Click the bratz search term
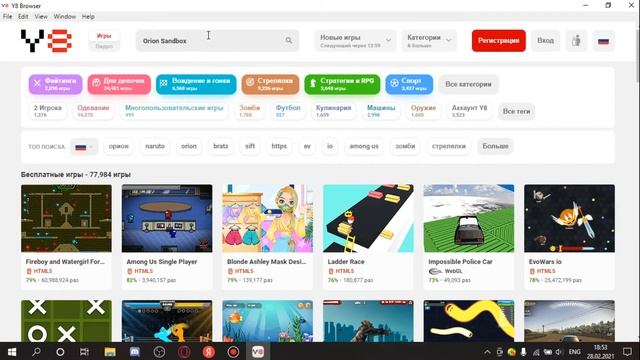This screenshot has width=640, height=360. pyautogui.click(x=221, y=146)
